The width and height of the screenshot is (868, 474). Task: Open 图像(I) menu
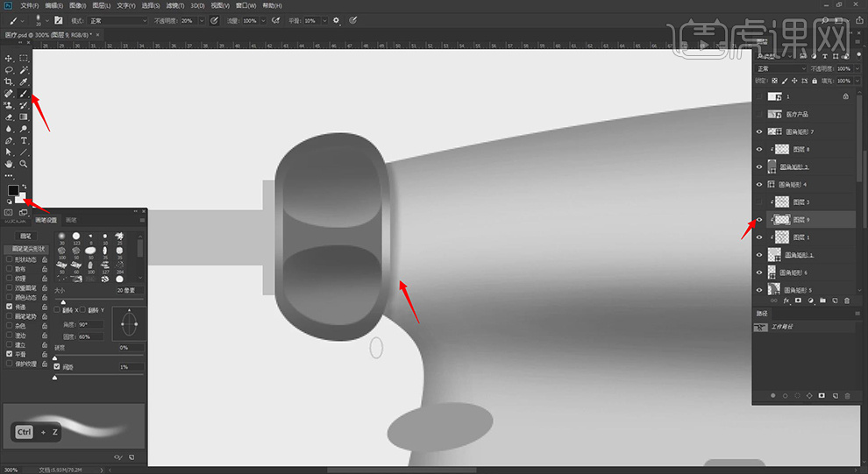[x=77, y=5]
